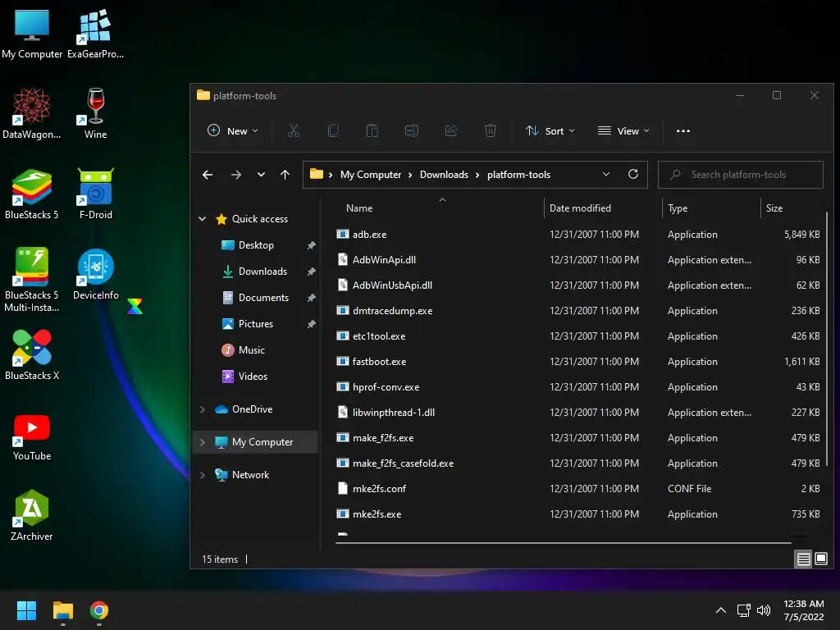840x630 pixels.
Task: Open File Explorer from taskbar
Action: [x=62, y=610]
